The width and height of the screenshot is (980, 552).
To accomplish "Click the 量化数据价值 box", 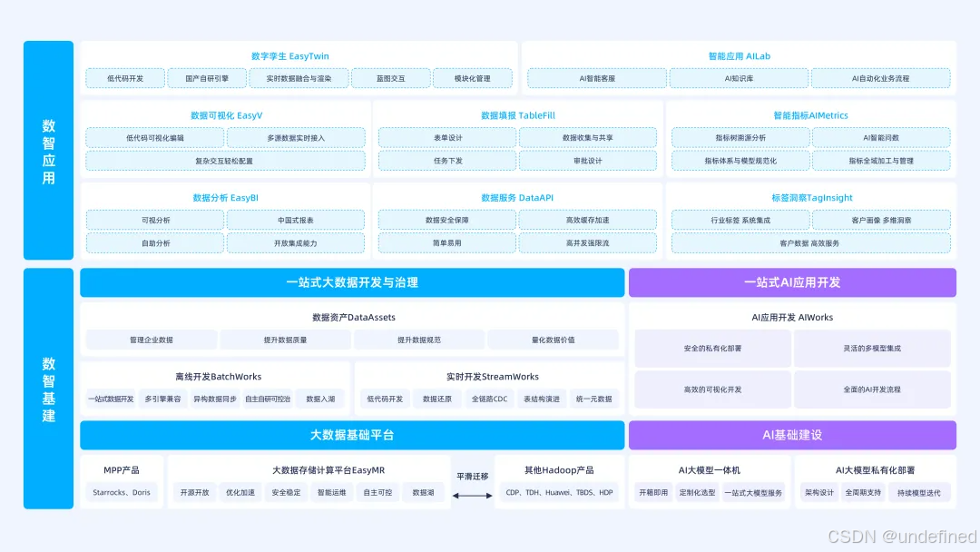I will pyautogui.click(x=554, y=340).
